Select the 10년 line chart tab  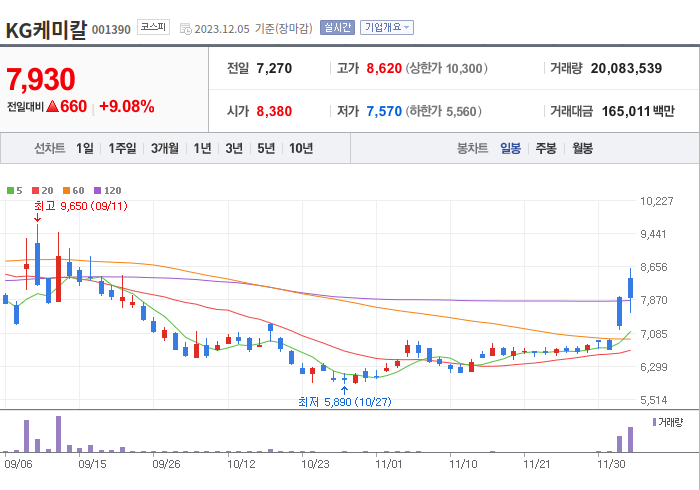301,148
